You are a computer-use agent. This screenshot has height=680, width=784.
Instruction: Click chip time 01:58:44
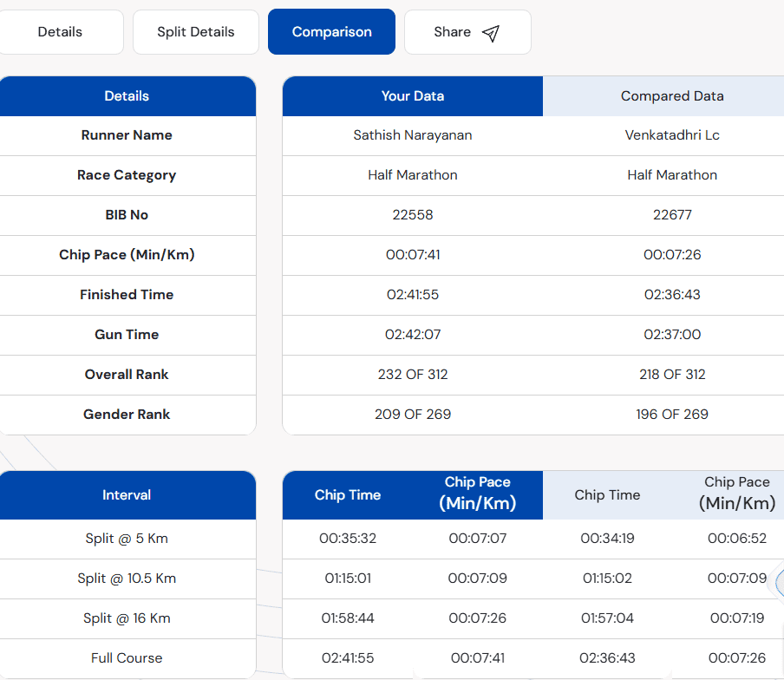(x=348, y=618)
